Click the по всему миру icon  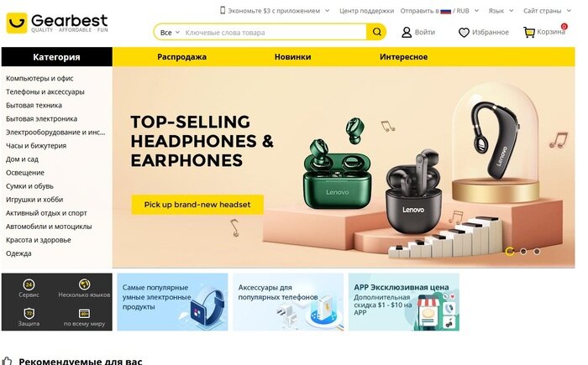(84, 313)
